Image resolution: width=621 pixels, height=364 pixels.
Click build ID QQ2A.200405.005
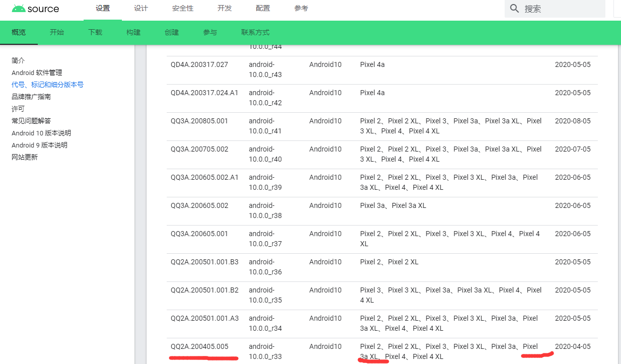point(199,346)
